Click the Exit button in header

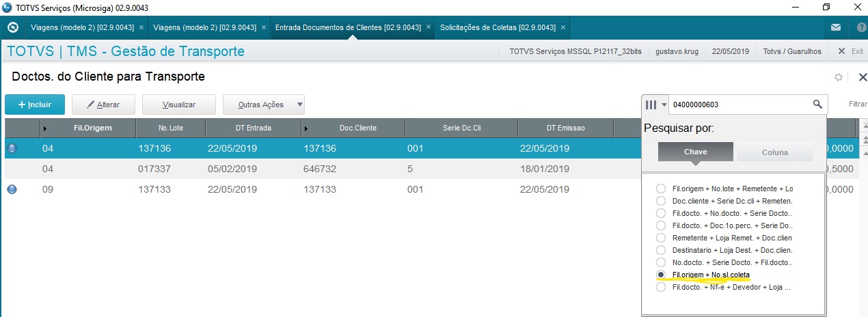pyautogui.click(x=850, y=51)
